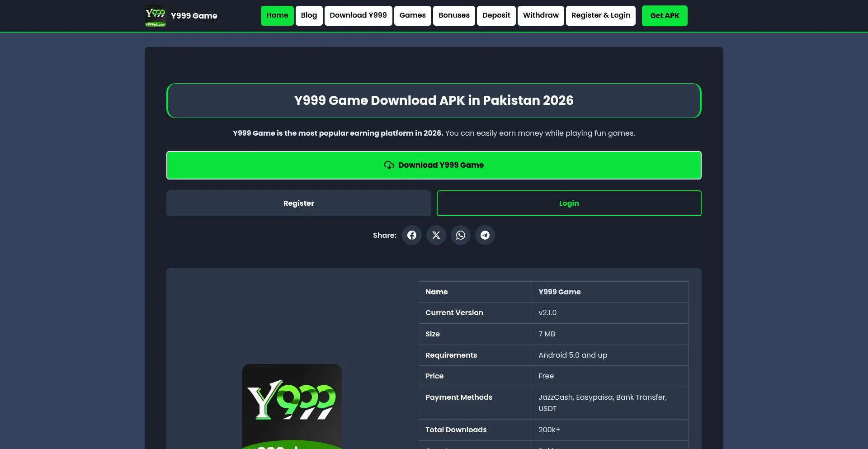Open the Games navigation item

click(x=412, y=16)
